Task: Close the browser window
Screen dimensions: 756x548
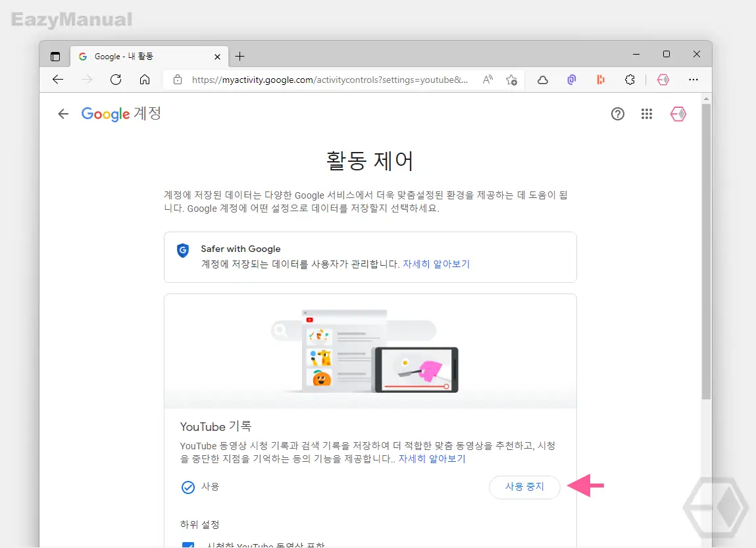Action: (697, 54)
